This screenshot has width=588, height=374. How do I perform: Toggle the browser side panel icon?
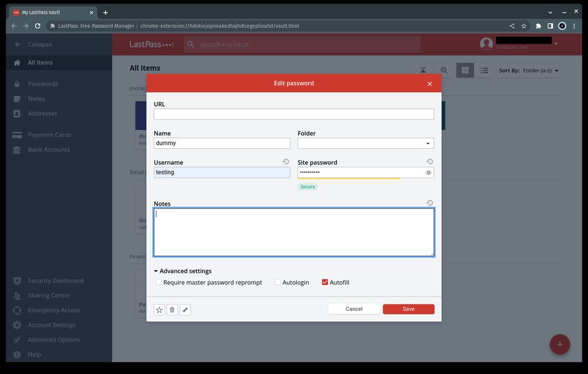pyautogui.click(x=550, y=26)
